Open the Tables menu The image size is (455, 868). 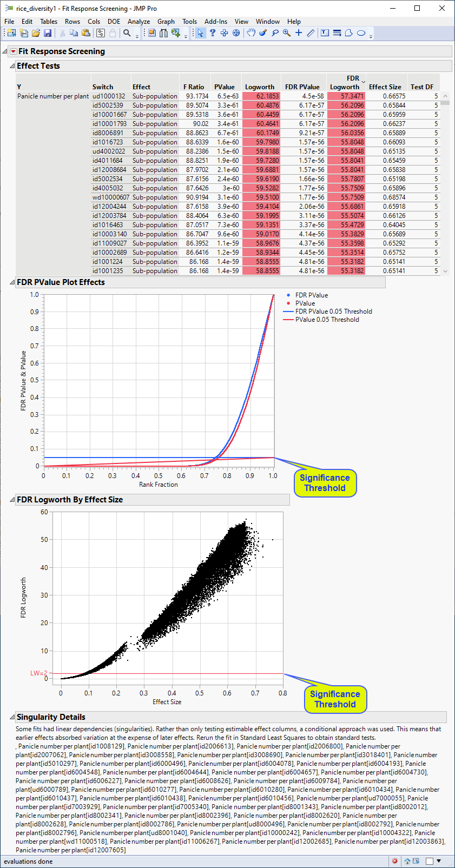[49, 22]
